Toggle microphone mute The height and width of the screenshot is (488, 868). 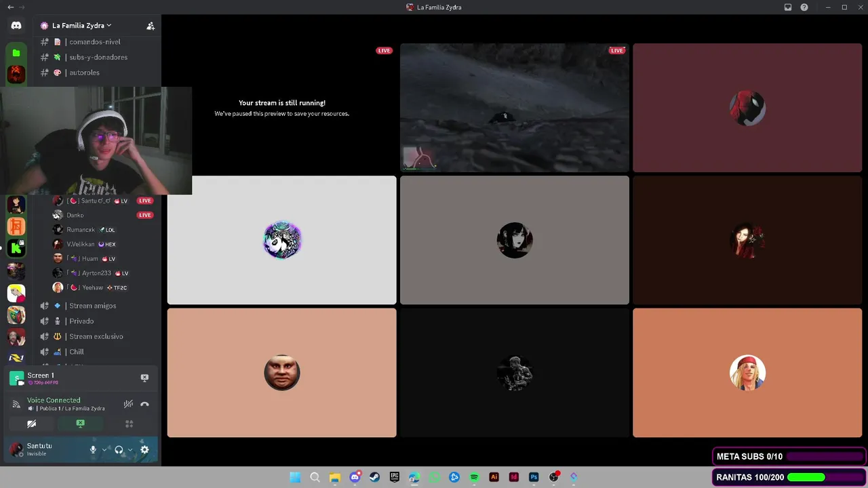point(94,449)
